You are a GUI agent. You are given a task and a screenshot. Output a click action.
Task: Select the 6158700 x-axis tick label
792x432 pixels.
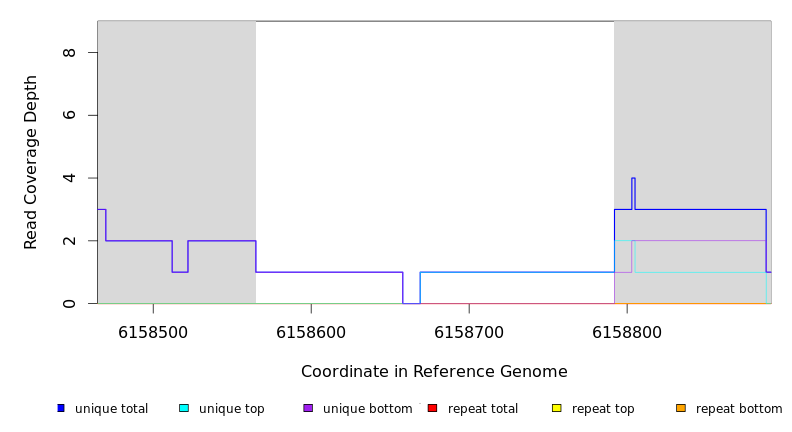[469, 332]
